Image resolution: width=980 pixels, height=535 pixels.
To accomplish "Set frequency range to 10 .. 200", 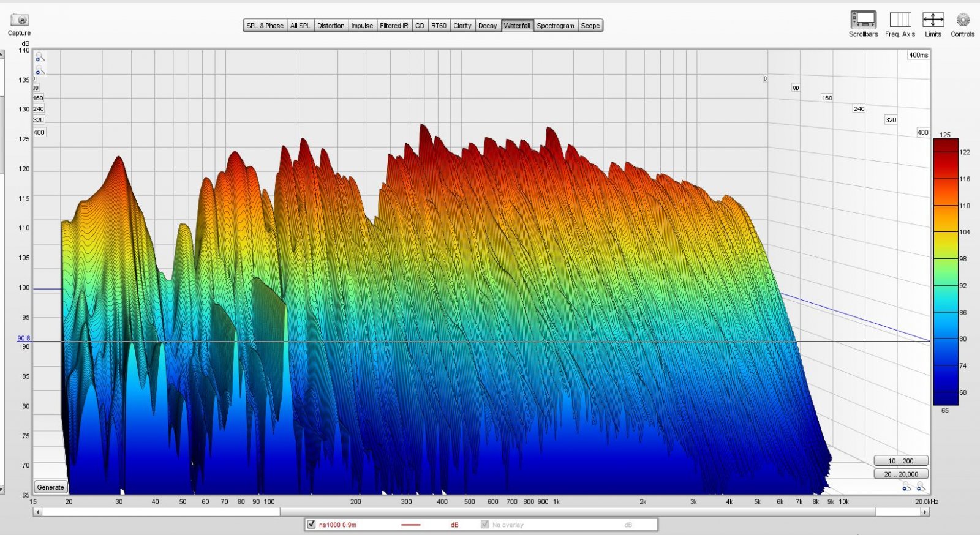I will coord(900,461).
